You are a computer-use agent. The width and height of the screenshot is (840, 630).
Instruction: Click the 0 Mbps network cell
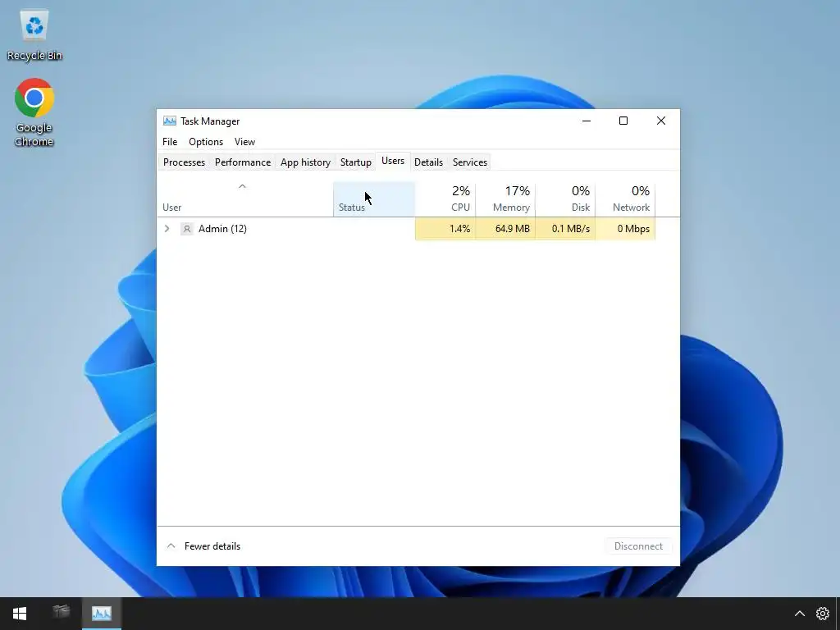pyautogui.click(x=625, y=229)
